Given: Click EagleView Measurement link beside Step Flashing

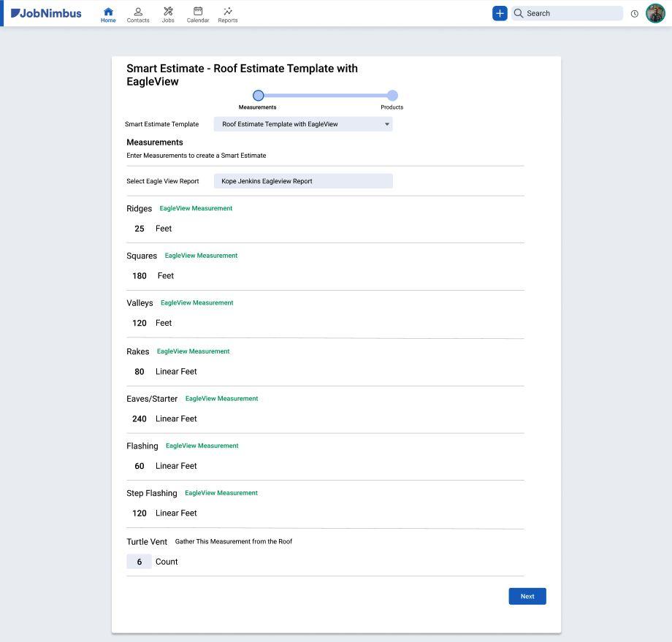Looking at the screenshot, I should pos(221,493).
